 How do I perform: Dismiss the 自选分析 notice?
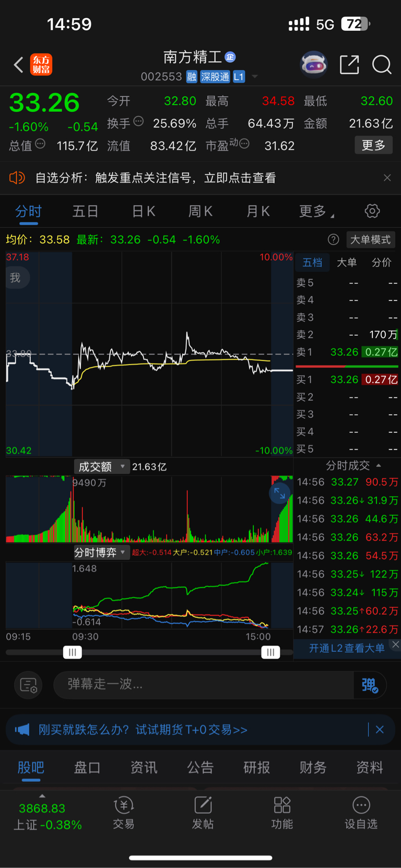(x=387, y=178)
